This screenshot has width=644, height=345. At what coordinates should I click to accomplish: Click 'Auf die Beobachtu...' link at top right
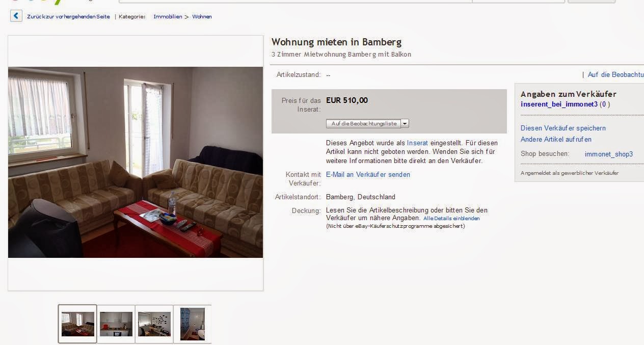point(615,74)
